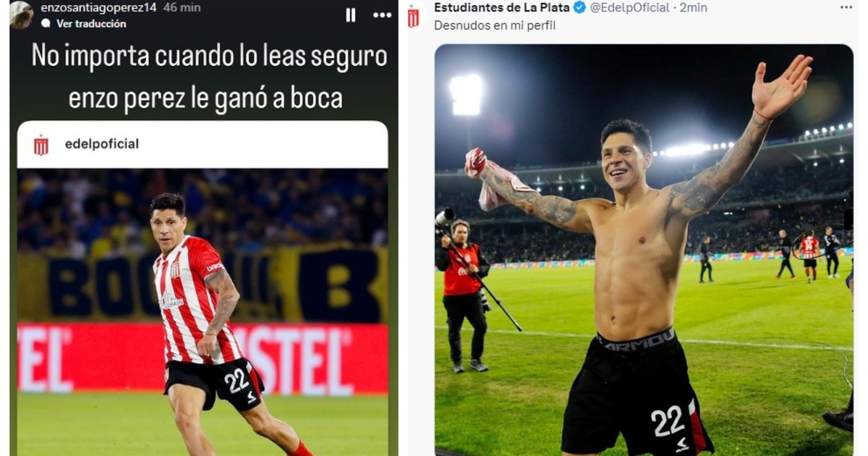
Task: Open the @EdelpOficial handle
Action: click(x=630, y=8)
